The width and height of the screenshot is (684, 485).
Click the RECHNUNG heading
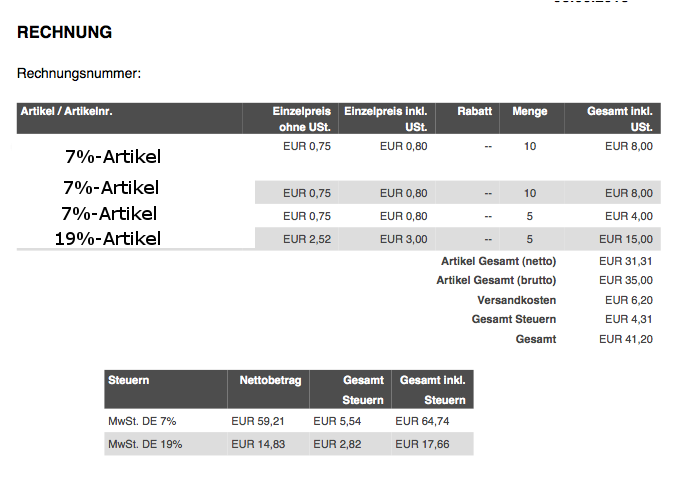pos(64,33)
